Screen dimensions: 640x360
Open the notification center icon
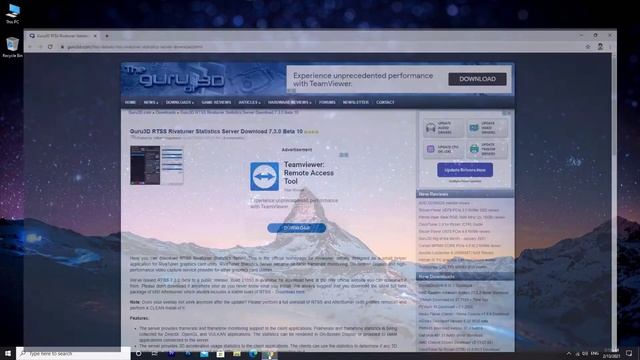point(629,353)
